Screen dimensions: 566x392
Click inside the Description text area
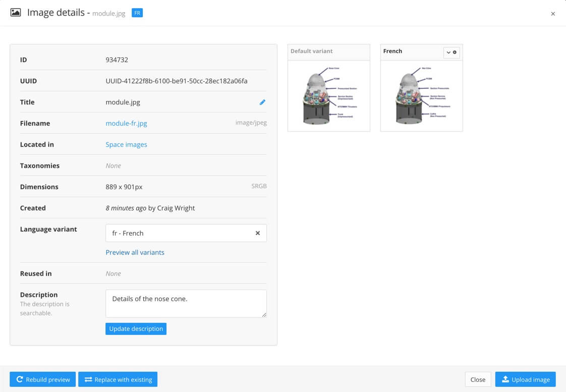point(186,303)
